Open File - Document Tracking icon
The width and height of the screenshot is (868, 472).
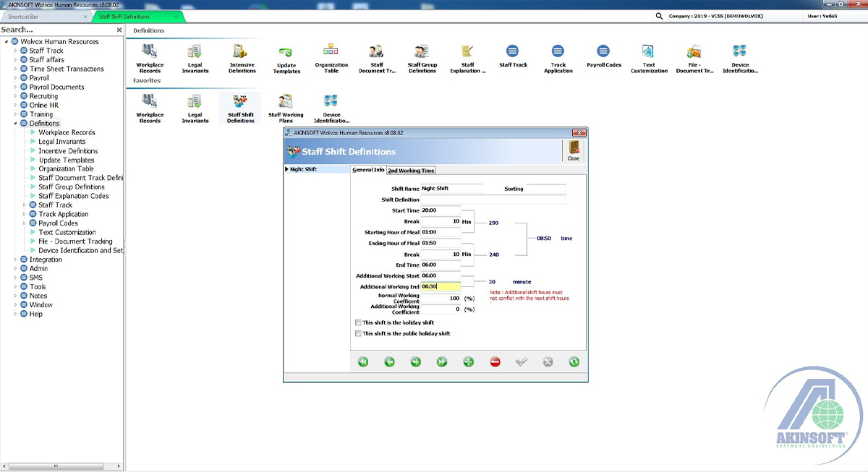694,58
